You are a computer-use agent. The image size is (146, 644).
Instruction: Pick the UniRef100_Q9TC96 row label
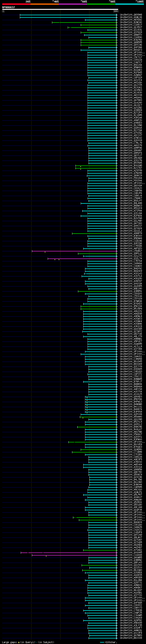[131, 45]
